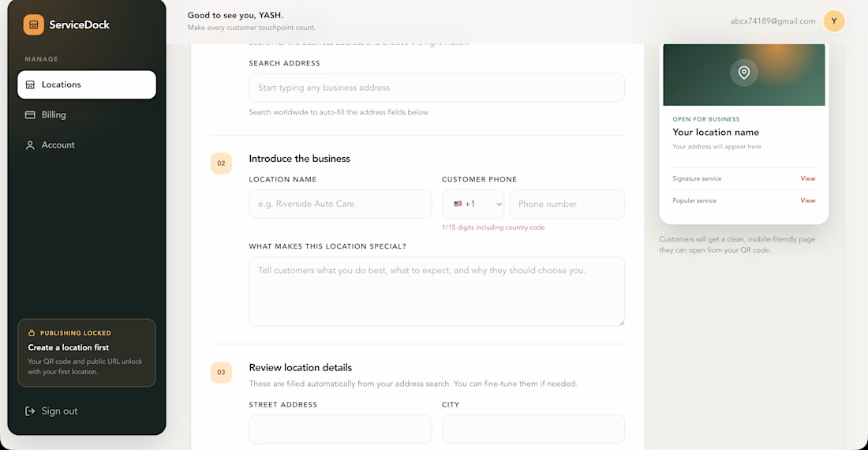Click the Publishing Locked padlock icon
Screen dimensions: 868x450
coord(32,332)
